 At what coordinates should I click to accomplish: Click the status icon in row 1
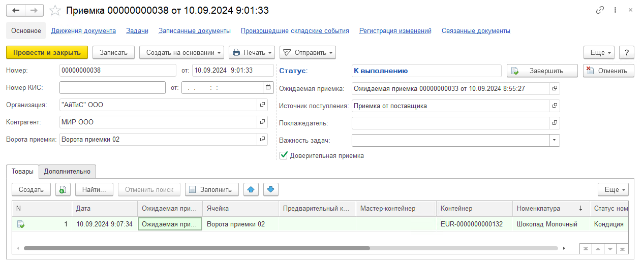click(x=21, y=224)
